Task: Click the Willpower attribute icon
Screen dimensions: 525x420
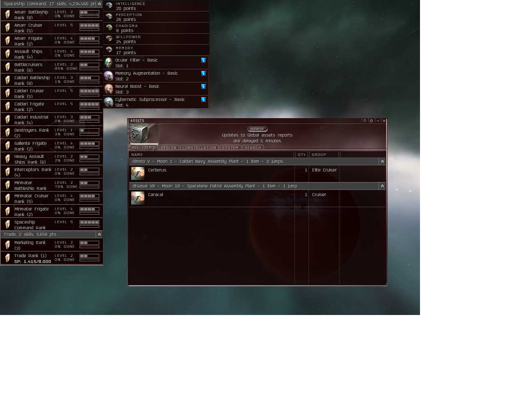Action: point(109,39)
